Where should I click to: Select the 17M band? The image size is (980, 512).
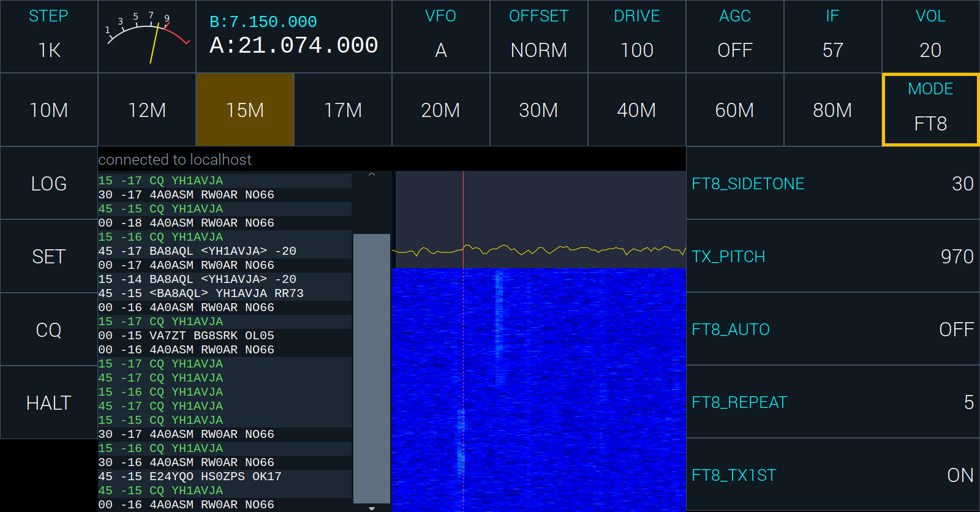tap(343, 110)
